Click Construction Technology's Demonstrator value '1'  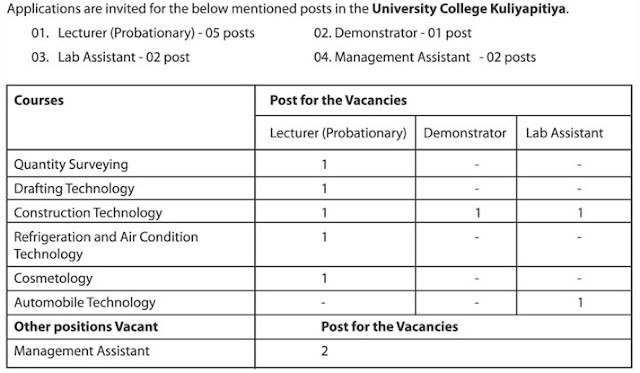(478, 213)
